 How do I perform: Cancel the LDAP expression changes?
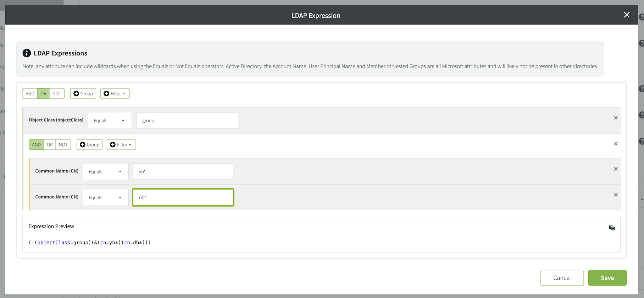coord(562,278)
